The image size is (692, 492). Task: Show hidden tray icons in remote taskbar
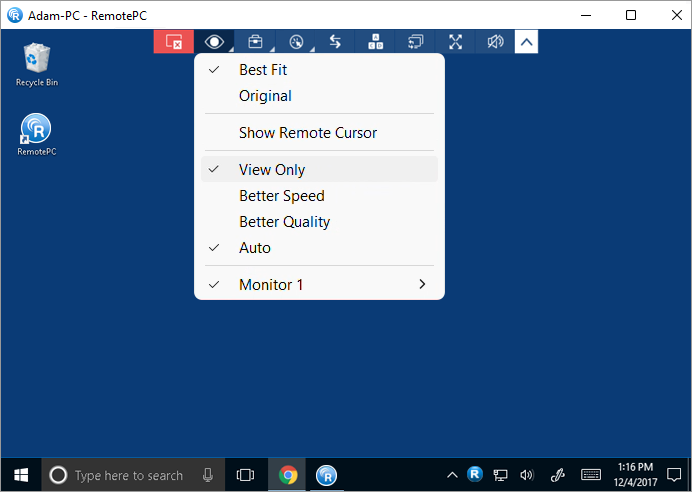[452, 475]
